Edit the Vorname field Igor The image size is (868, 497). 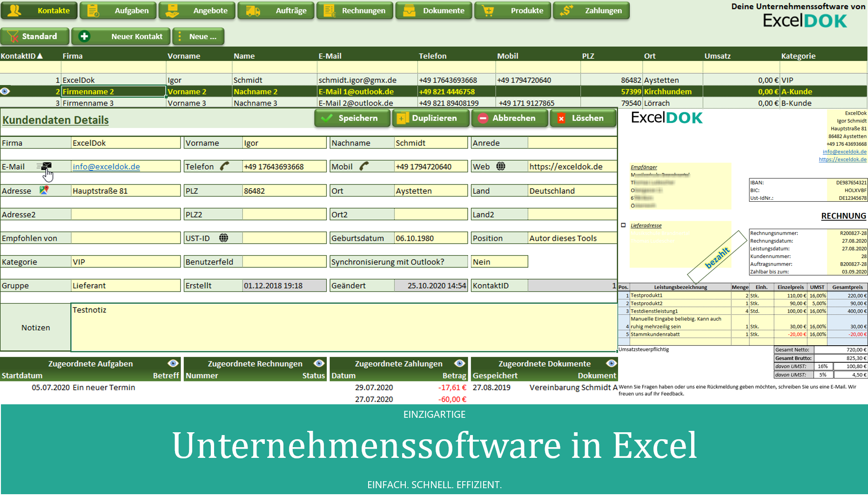(284, 143)
